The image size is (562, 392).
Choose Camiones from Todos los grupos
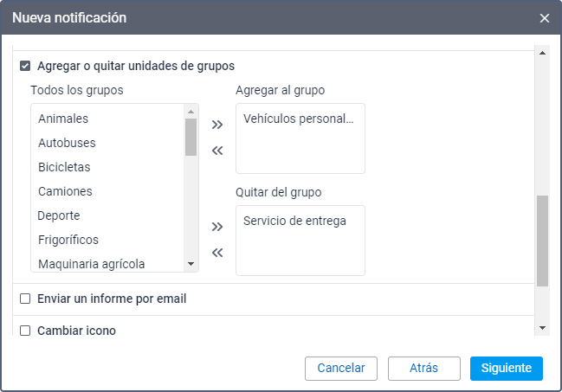(65, 191)
